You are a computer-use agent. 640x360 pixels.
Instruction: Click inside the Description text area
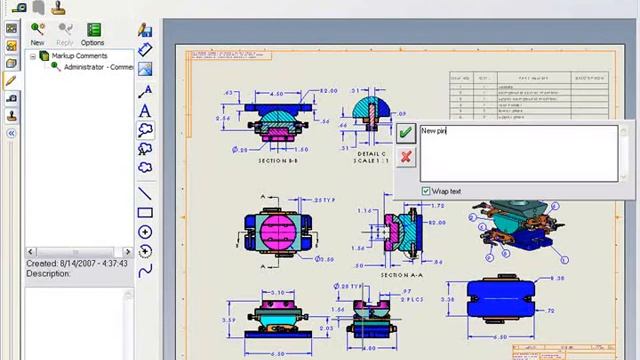[74, 324]
